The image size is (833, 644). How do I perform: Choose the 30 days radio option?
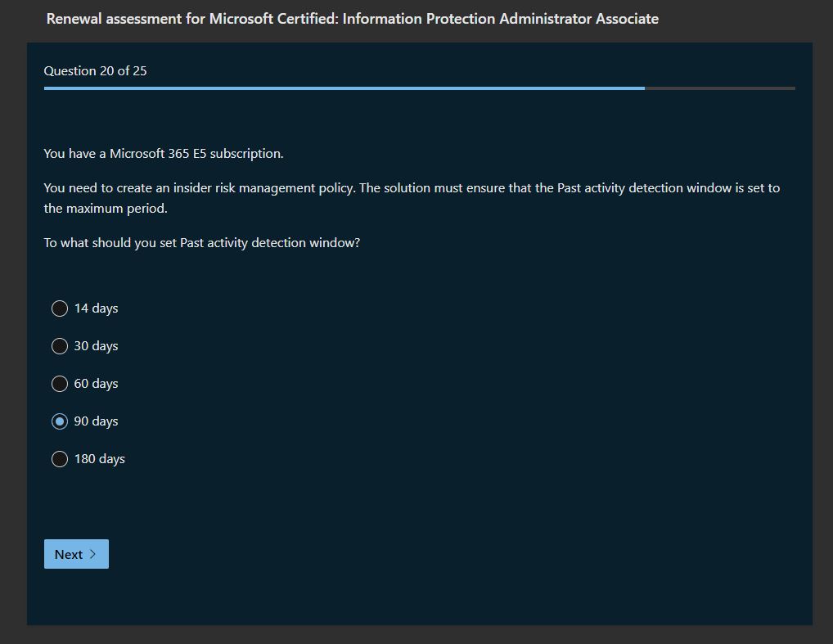click(60, 346)
